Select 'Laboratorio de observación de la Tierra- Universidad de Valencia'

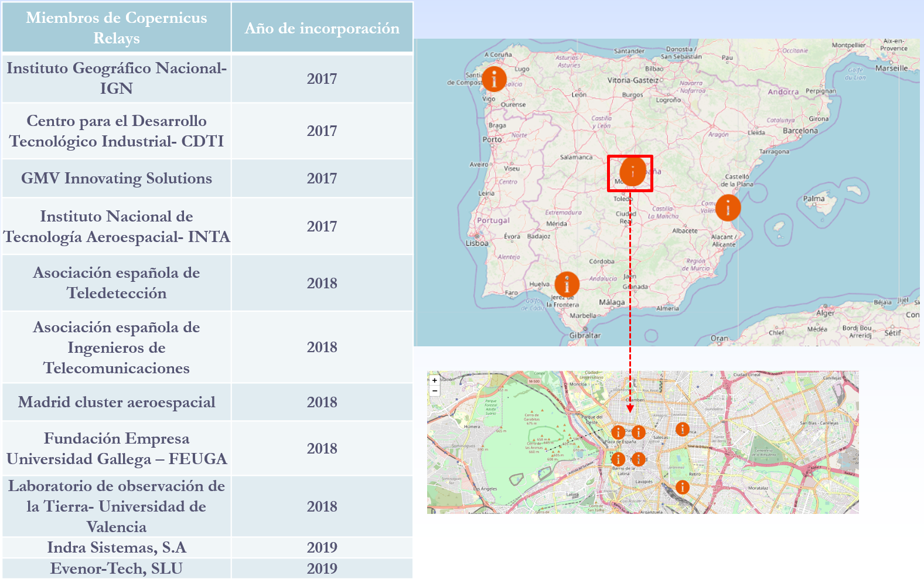(x=117, y=506)
